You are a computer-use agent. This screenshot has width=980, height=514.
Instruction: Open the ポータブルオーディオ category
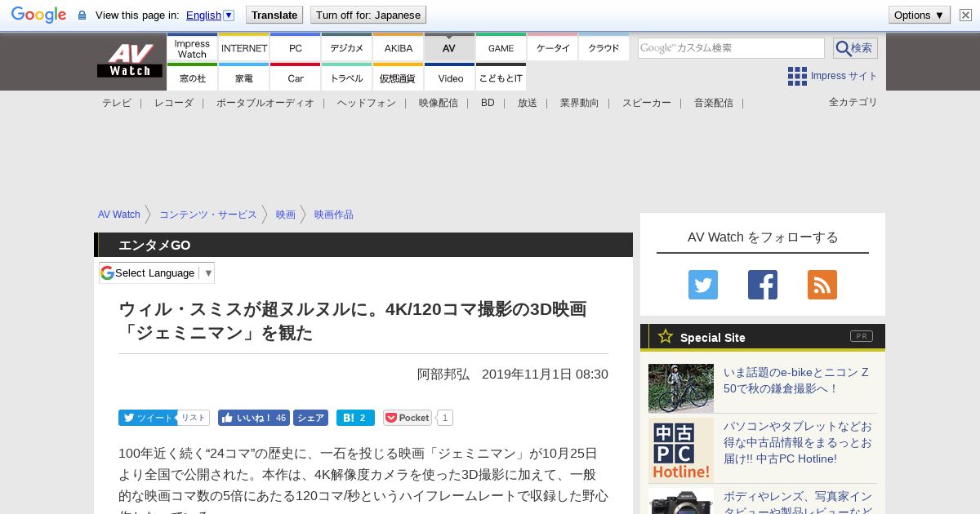[x=265, y=103]
